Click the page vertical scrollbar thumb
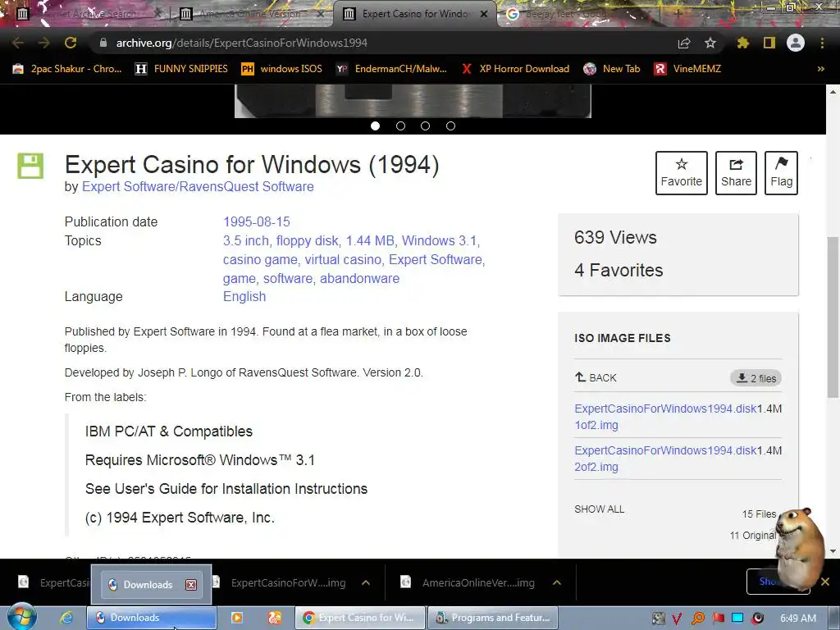Viewport: 840px width, 630px height. 833,316
